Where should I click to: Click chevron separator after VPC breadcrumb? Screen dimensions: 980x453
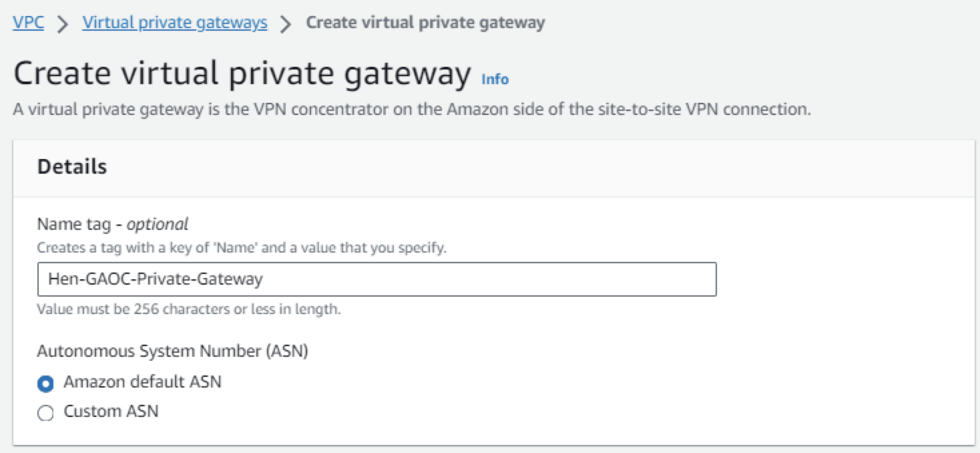[x=63, y=24]
